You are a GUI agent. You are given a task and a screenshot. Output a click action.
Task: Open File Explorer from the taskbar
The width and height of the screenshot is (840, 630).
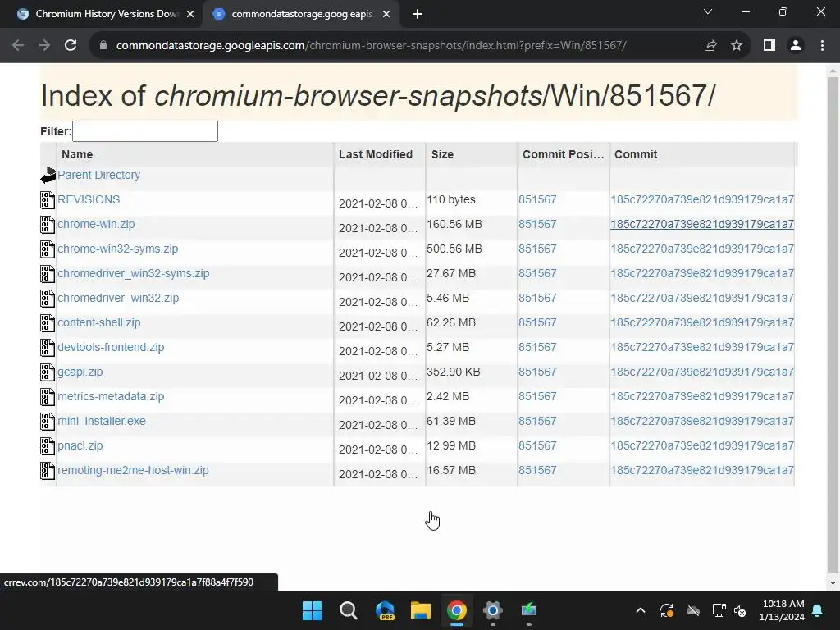point(421,610)
